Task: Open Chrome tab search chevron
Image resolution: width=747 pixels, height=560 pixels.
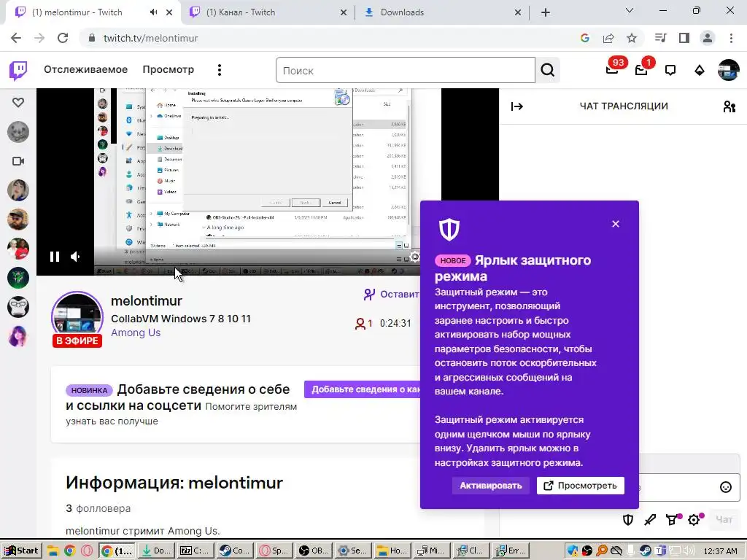Action: click(630, 11)
